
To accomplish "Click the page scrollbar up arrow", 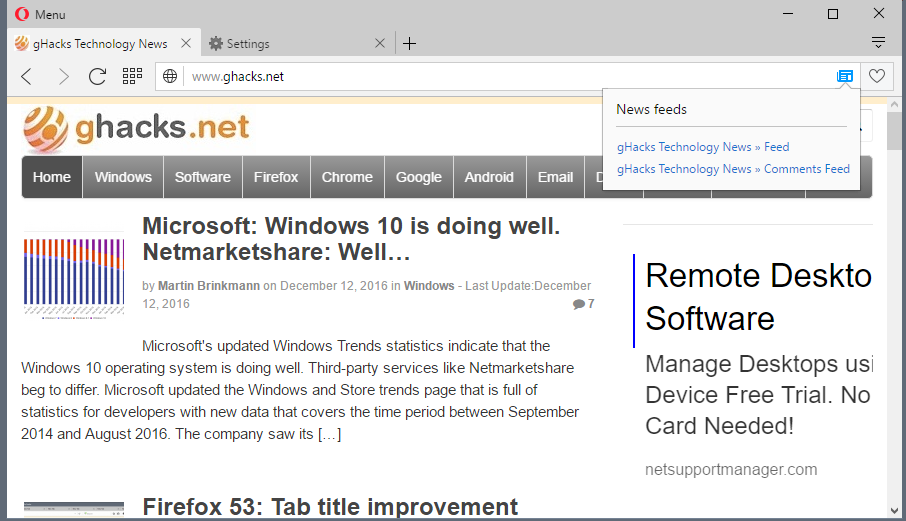I will tap(895, 105).
